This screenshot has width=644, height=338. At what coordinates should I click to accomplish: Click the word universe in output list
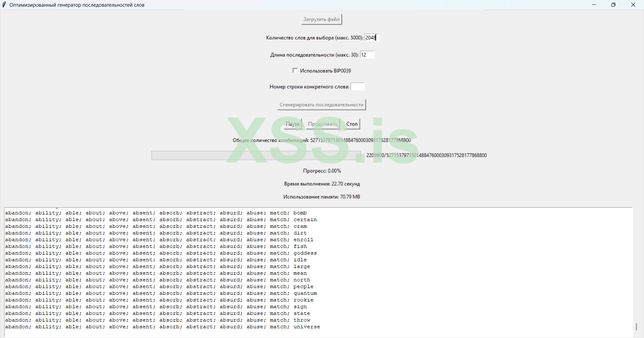tap(307, 327)
